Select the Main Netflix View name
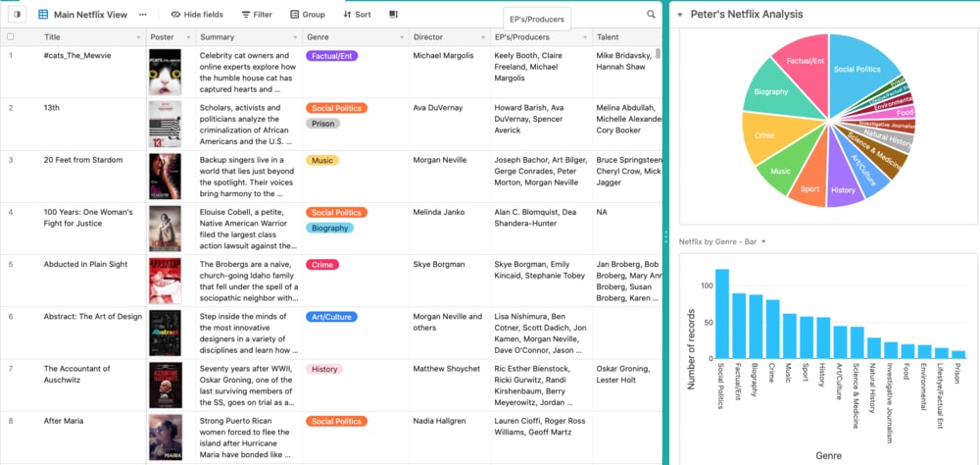 point(90,15)
